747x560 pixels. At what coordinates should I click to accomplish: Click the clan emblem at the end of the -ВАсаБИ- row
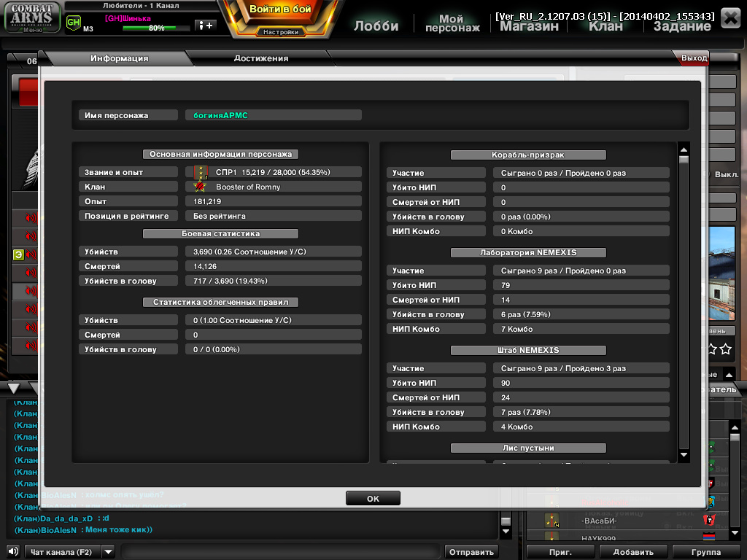pyautogui.click(x=709, y=519)
